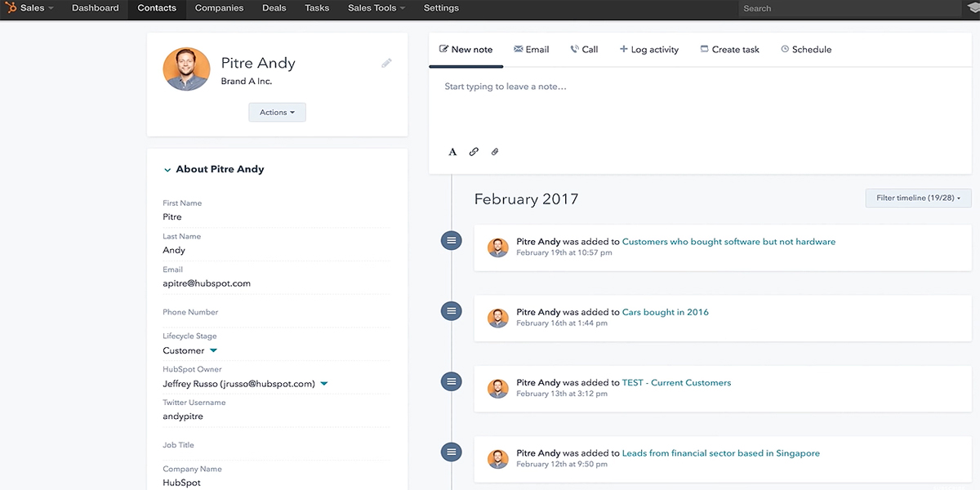Click the timeline marker for February 12th
This screenshot has height=490, width=980.
[x=451, y=452]
